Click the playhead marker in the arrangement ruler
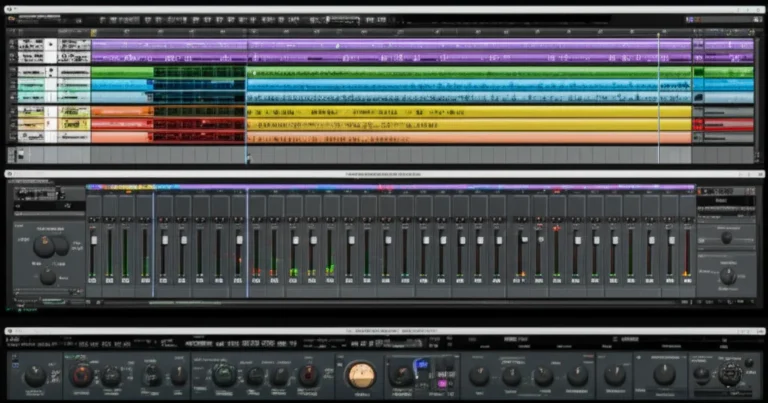Image resolution: width=768 pixels, height=403 pixels. 94,33
